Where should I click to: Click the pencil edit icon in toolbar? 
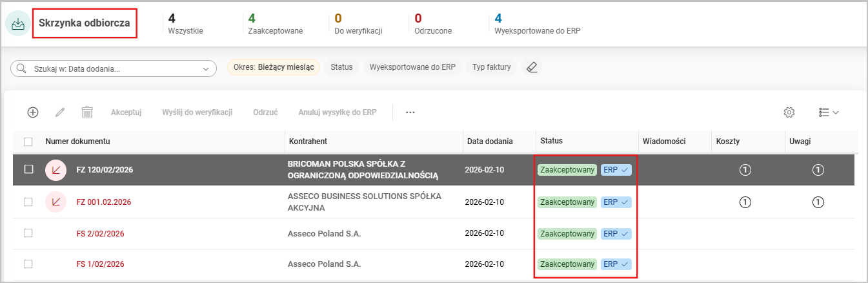60,112
